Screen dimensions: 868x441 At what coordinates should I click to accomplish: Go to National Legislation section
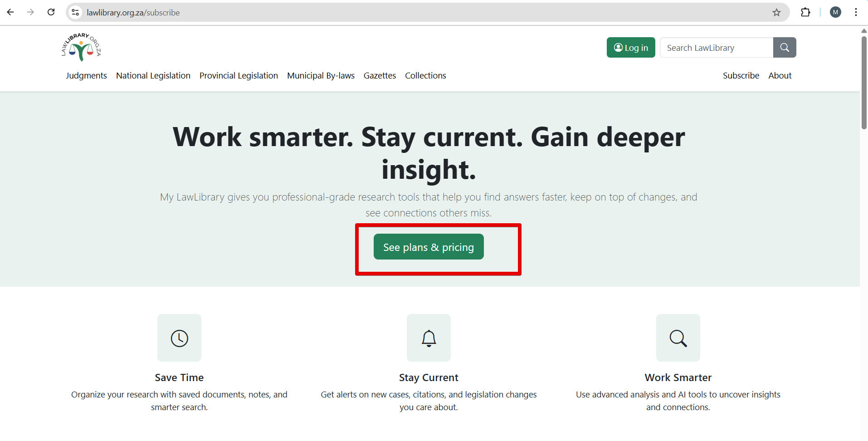[x=153, y=76]
